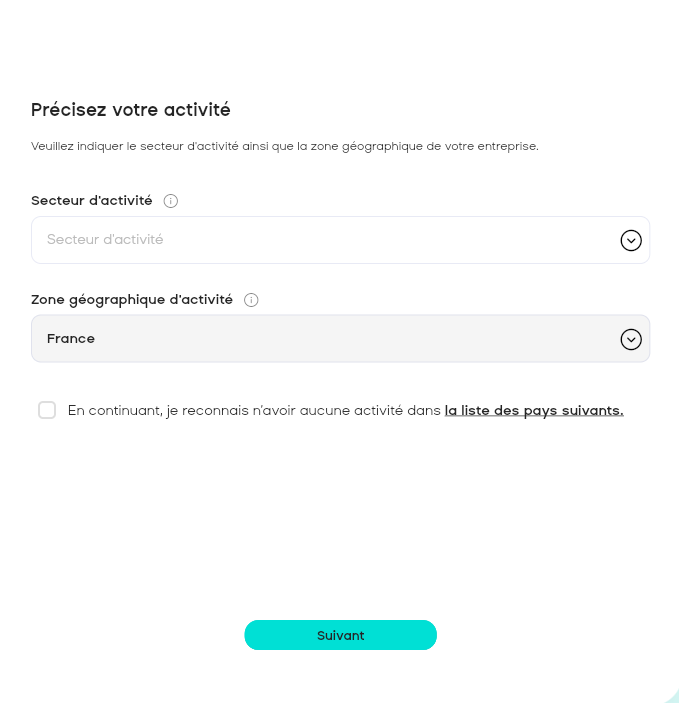
Task: Click the word "pays" in the underlined link
Action: coord(540,410)
